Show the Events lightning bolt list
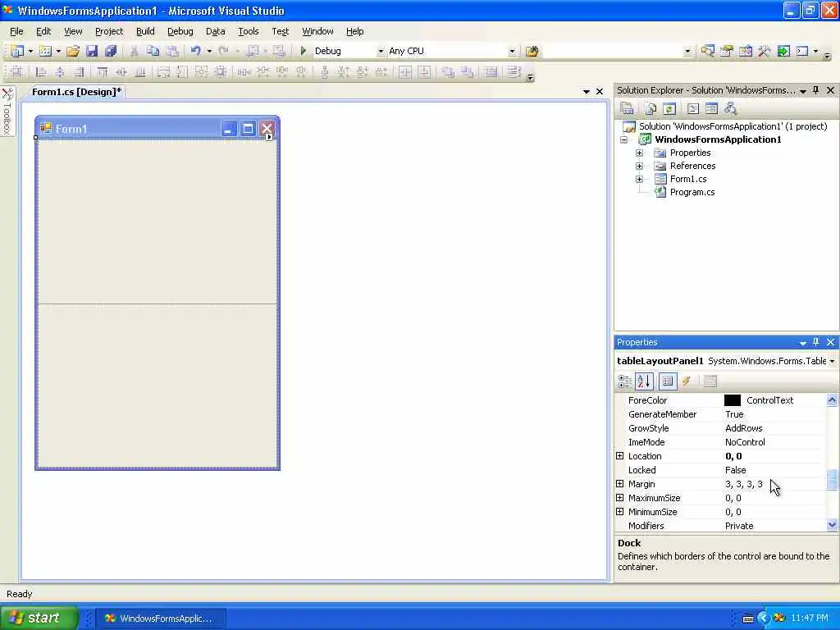 click(x=687, y=381)
